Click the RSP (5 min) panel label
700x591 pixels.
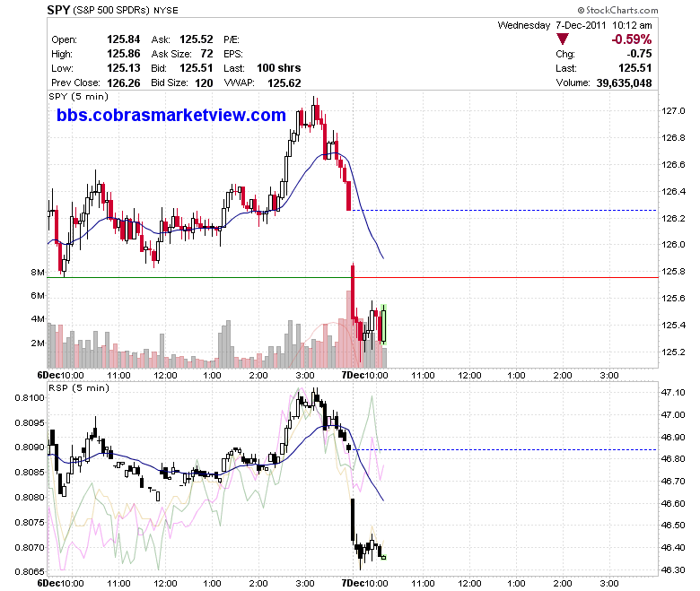[79, 387]
